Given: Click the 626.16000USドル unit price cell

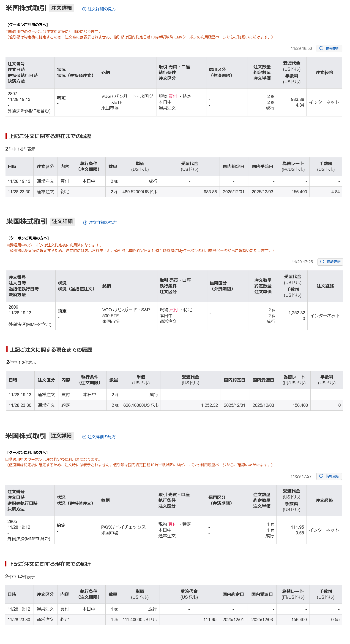Looking at the screenshot, I should click(x=141, y=405).
